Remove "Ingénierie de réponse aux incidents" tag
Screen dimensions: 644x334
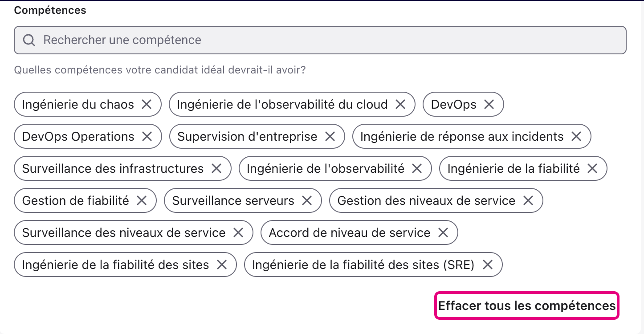click(576, 137)
